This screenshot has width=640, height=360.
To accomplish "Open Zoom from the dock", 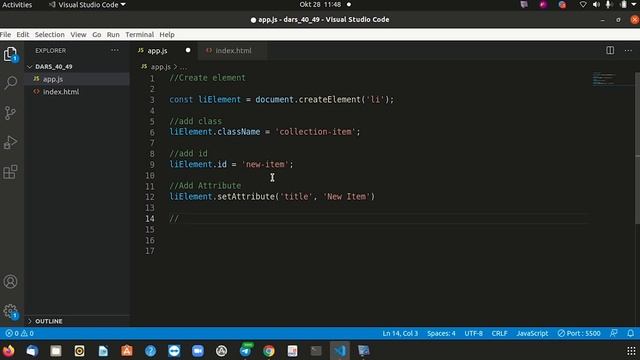I will 198,351.
